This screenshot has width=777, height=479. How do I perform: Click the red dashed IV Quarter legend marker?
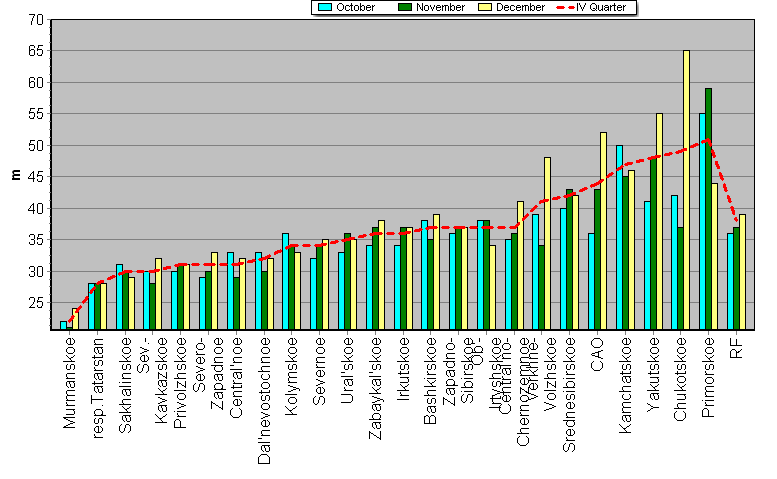pos(565,7)
